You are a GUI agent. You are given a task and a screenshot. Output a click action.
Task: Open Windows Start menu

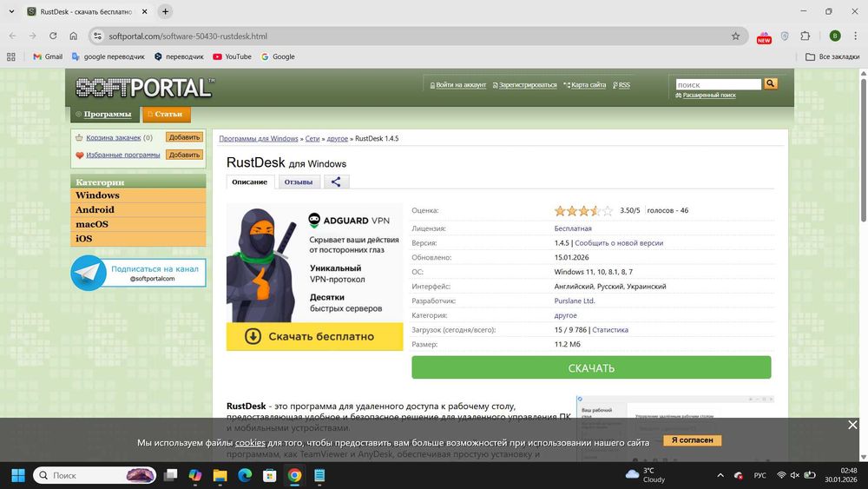click(x=17, y=475)
